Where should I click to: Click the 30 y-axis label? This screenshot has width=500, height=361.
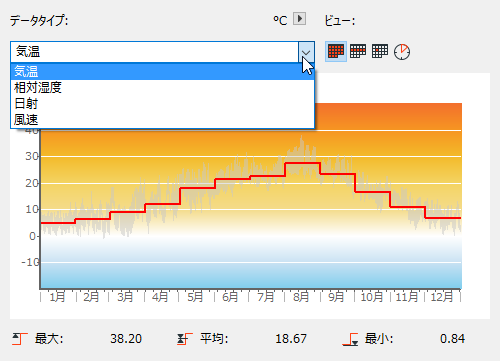tap(32, 156)
